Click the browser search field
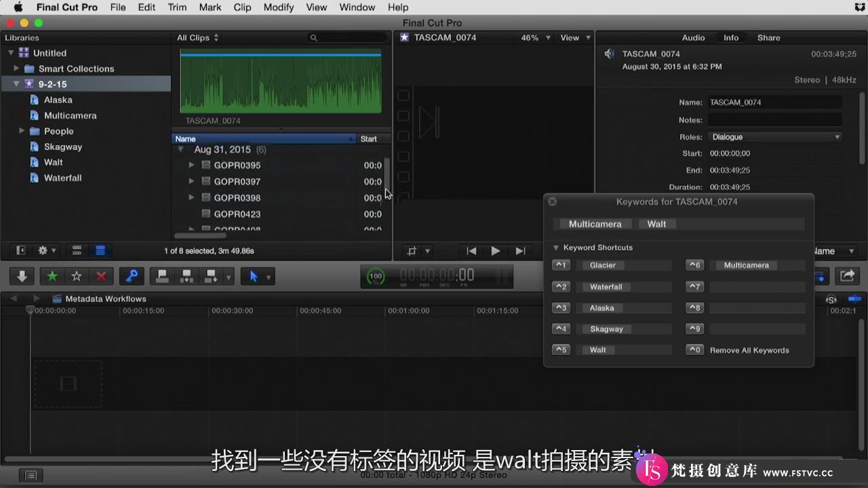The image size is (868, 488). click(347, 38)
